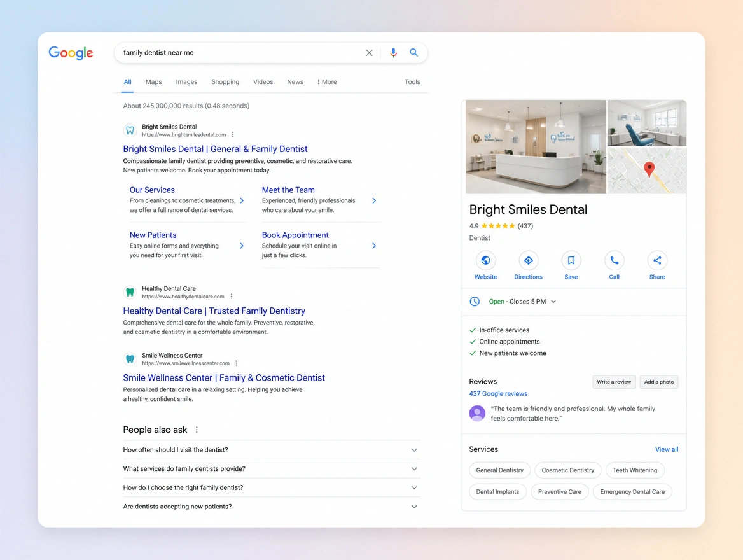Start voice search with the microphone icon
The image size is (743, 560).
(393, 53)
